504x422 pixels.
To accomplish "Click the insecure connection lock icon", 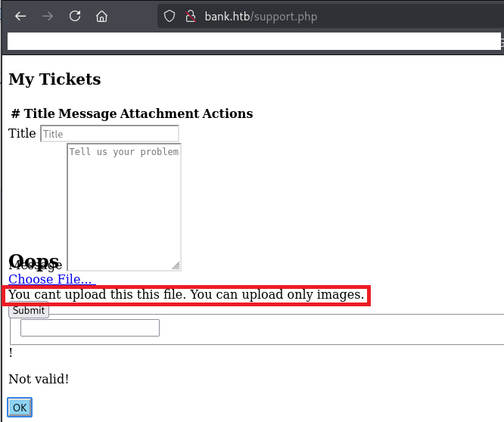I will pyautogui.click(x=190, y=16).
